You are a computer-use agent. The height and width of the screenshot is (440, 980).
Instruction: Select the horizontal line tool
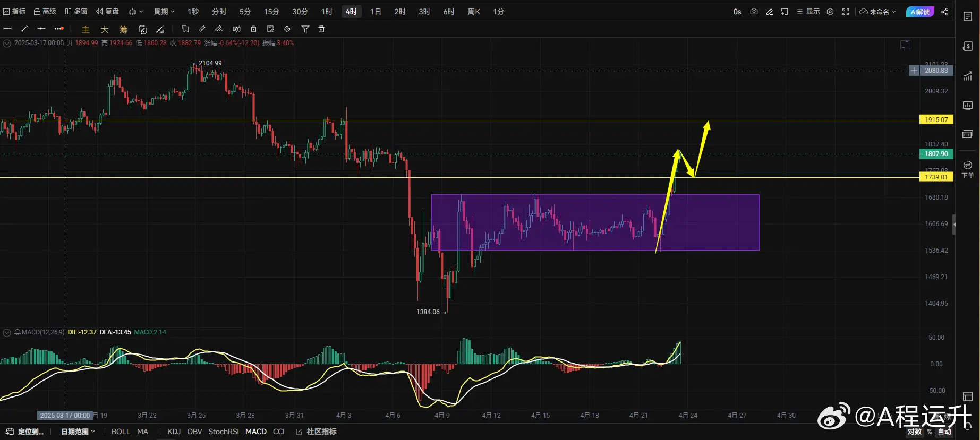[41, 29]
